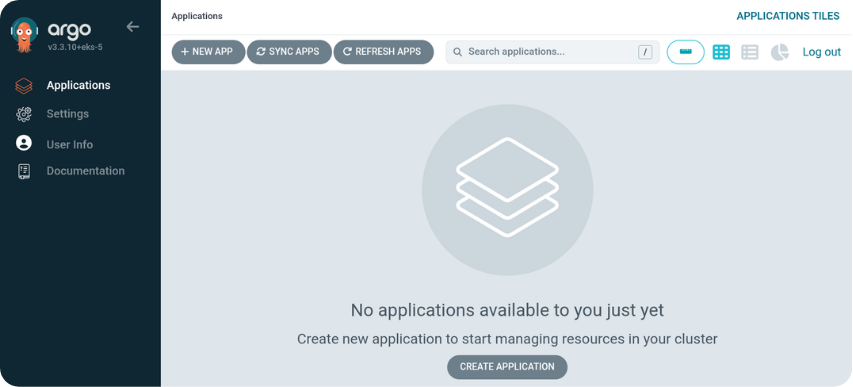
Task: Click the Applications layers icon in sidebar
Action: tap(24, 85)
